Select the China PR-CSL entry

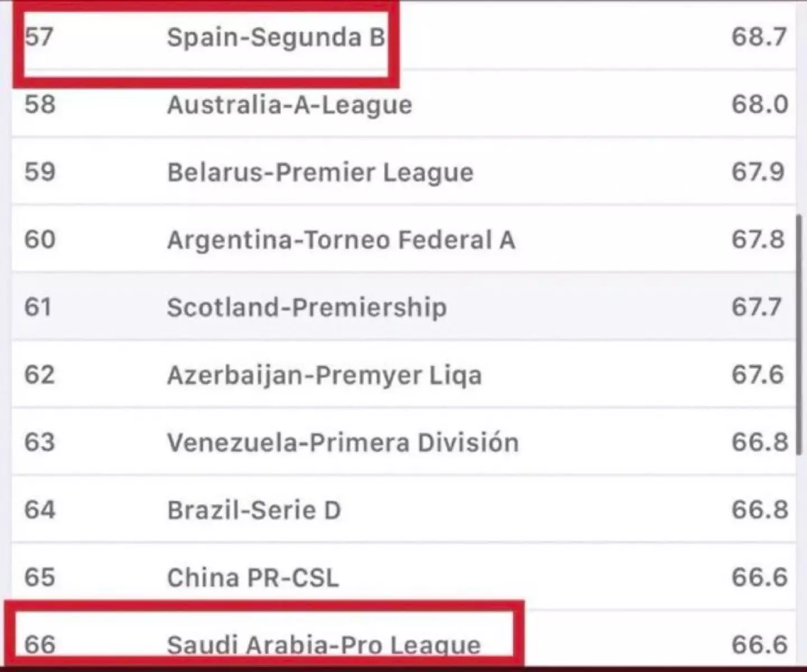pos(253,578)
